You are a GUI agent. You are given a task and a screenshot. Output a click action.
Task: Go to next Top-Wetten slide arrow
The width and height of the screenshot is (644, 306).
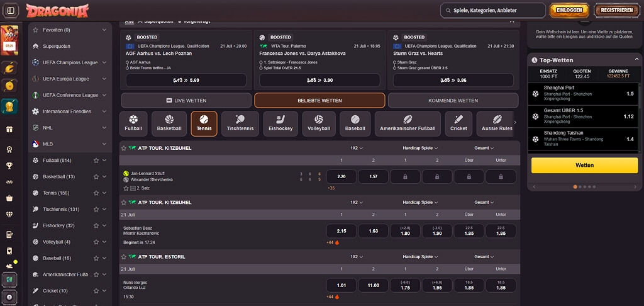pos(635,187)
